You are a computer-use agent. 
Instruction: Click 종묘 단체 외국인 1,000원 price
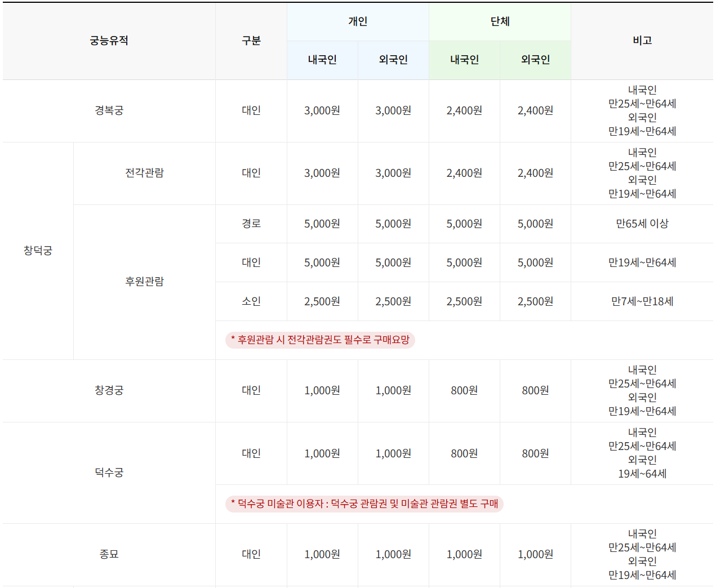click(x=535, y=554)
